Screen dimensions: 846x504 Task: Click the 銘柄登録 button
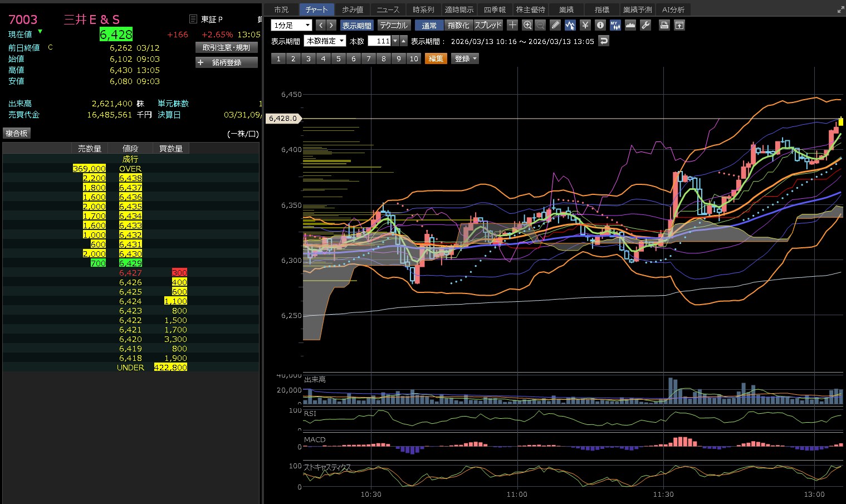(227, 62)
